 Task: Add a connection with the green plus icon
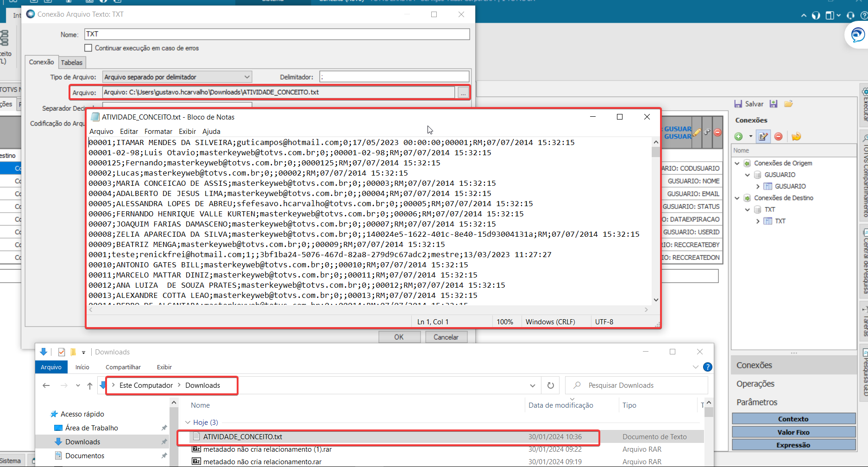click(x=739, y=136)
